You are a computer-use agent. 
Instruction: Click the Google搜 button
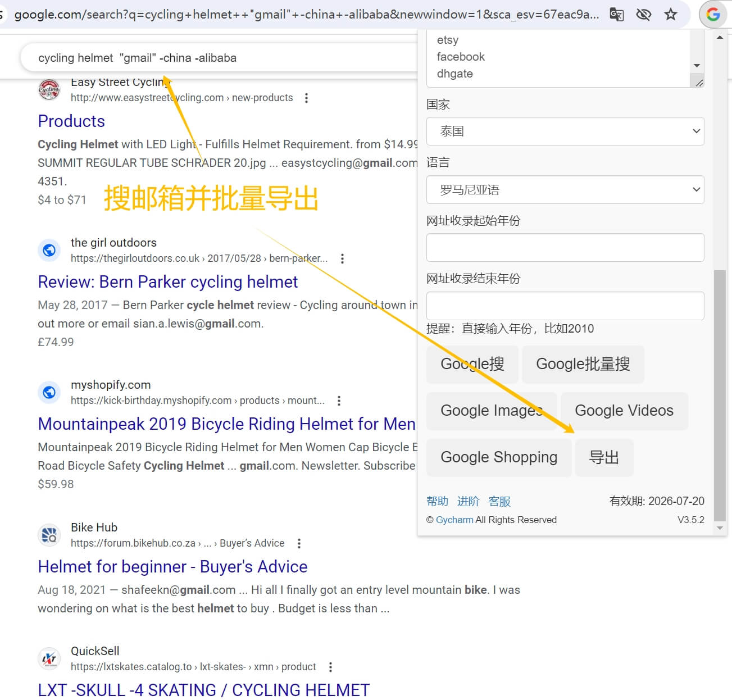[x=472, y=364]
